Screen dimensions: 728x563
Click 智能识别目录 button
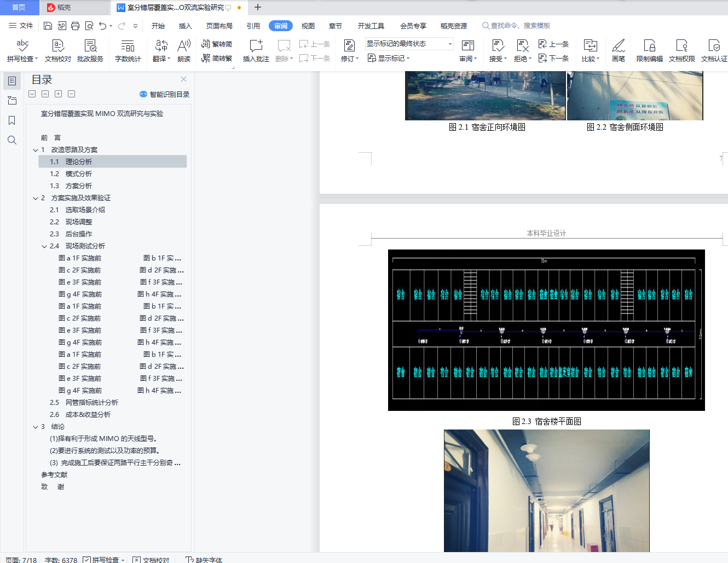pos(165,94)
